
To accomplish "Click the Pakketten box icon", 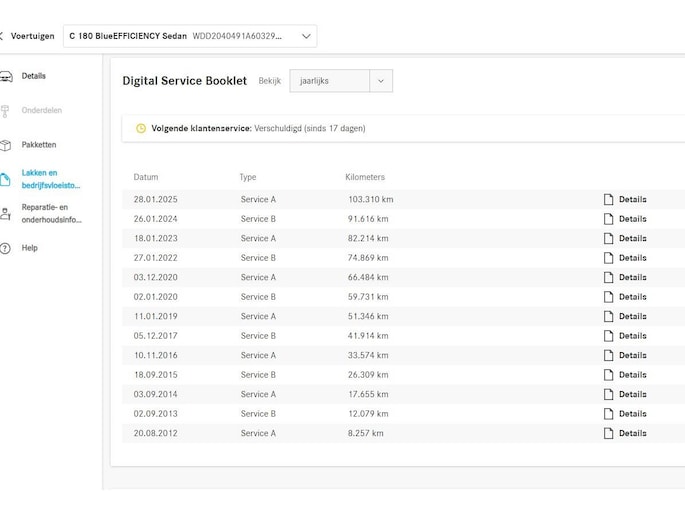I will [5, 145].
